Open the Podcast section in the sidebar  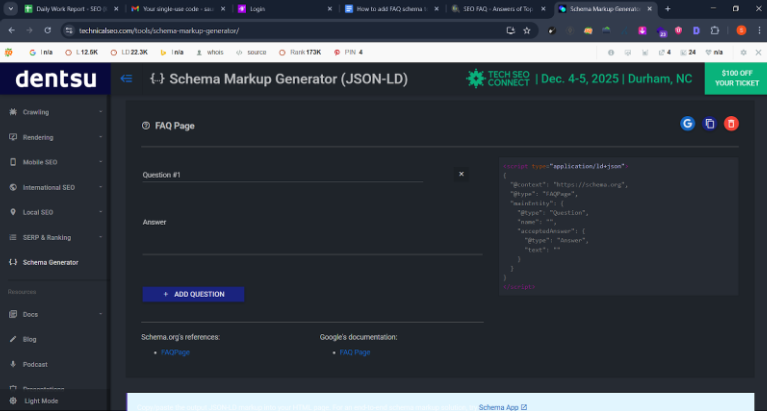[35, 364]
